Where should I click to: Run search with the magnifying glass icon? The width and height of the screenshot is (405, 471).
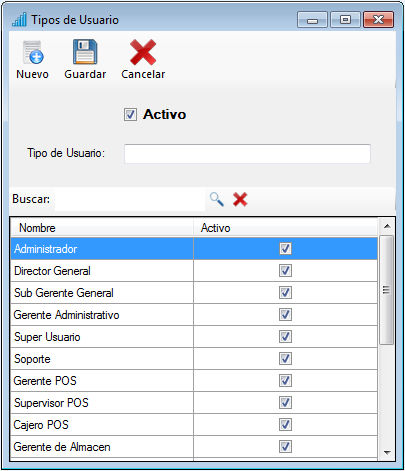[217, 199]
